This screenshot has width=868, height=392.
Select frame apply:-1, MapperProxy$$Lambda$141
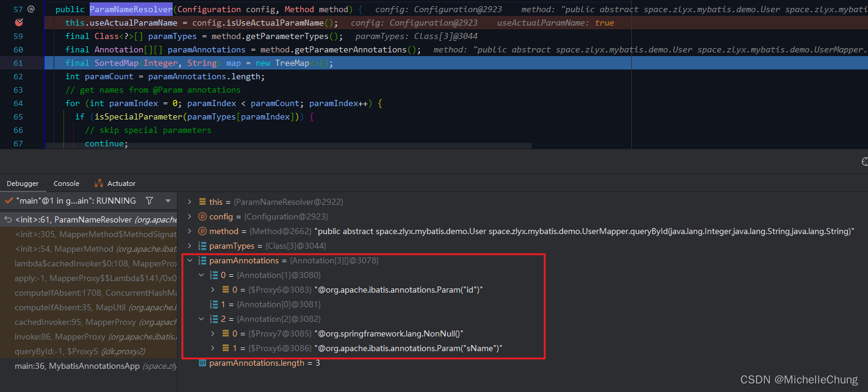(88, 278)
